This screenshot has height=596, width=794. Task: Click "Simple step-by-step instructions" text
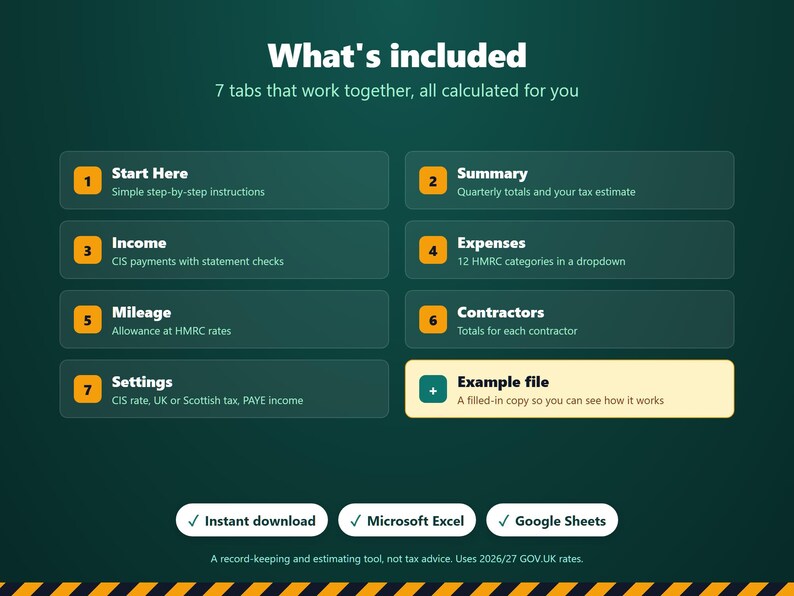point(188,192)
